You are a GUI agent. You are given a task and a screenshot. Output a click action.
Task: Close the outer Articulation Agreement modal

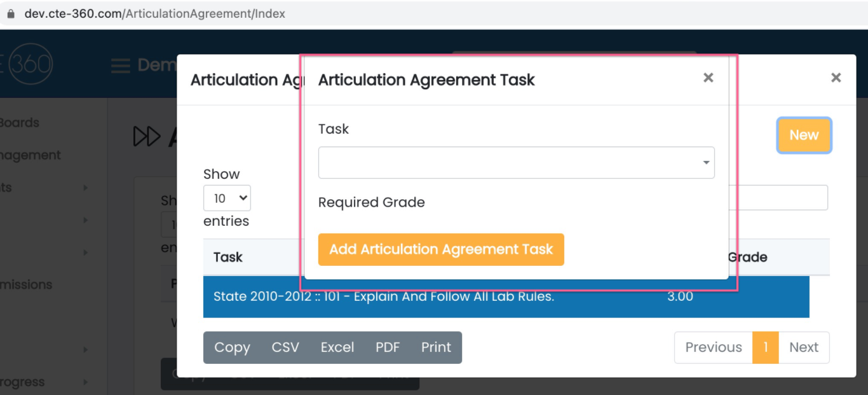coord(836,78)
